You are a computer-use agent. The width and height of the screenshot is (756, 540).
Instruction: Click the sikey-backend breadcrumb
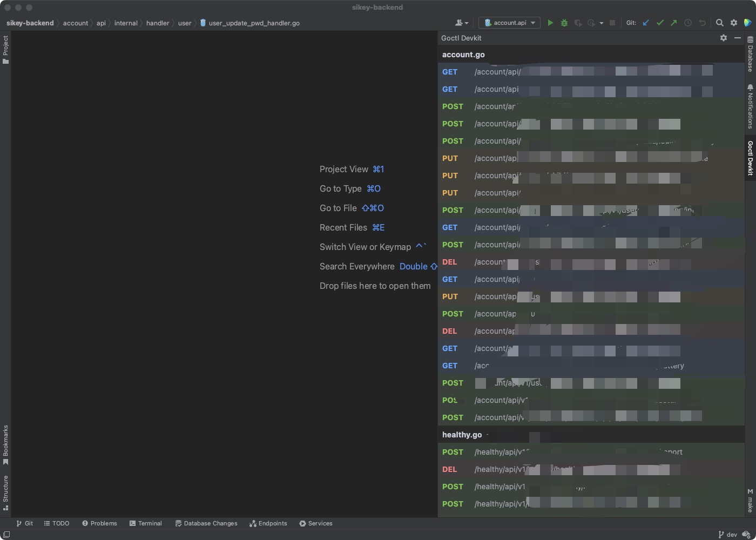coord(30,23)
